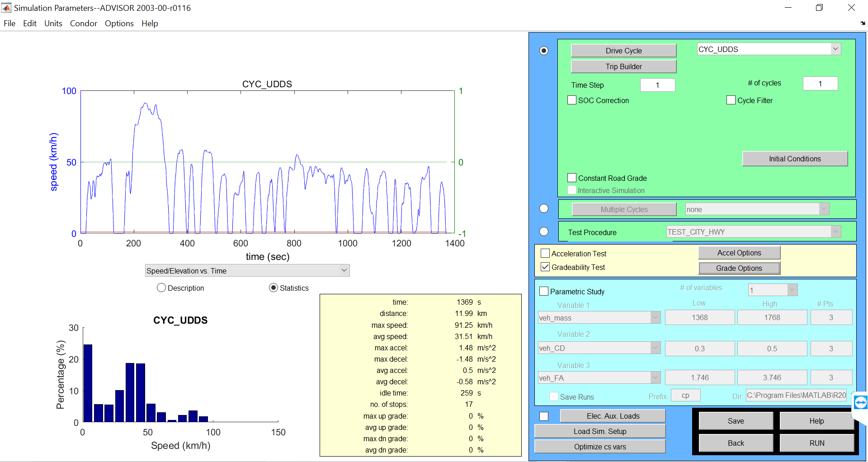Click the MATLAB icon in the title bar
Image resolution: width=868 pixels, height=462 pixels.
click(x=6, y=8)
